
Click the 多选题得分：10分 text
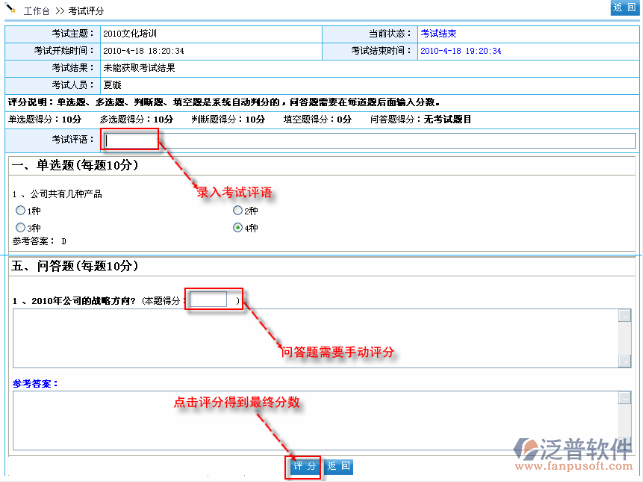point(137,119)
